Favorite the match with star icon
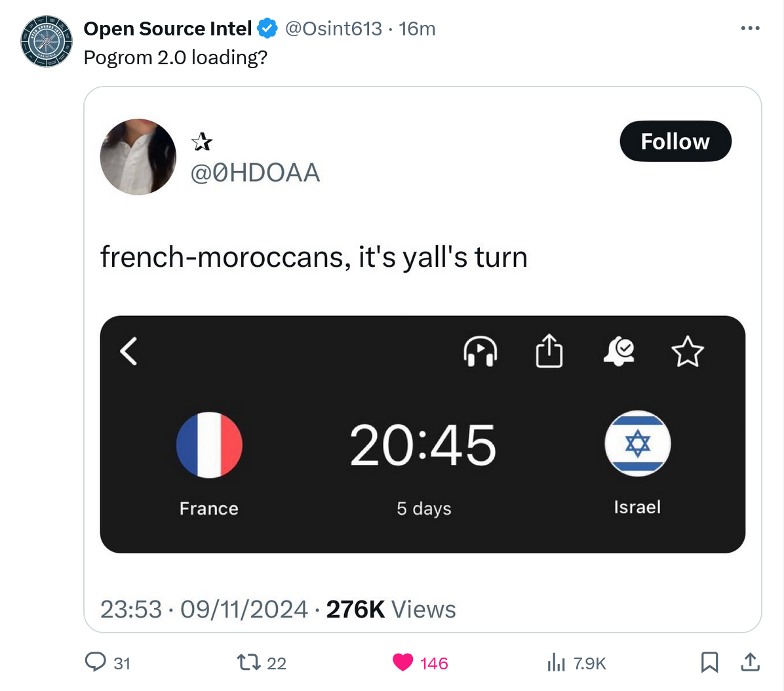Image resolution: width=784 pixels, height=691 pixels. tap(688, 351)
